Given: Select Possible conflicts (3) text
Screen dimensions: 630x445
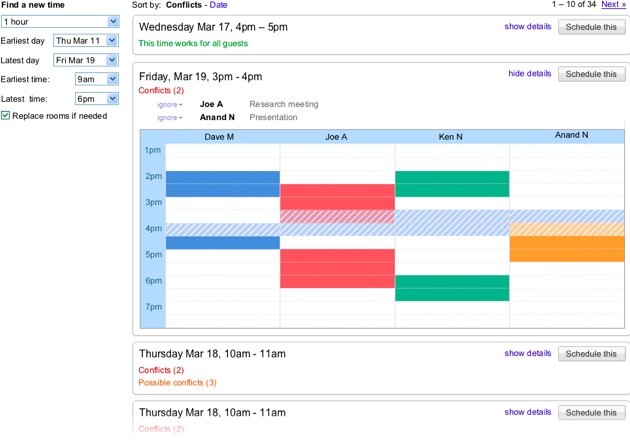Looking at the screenshot, I should 177,383.
